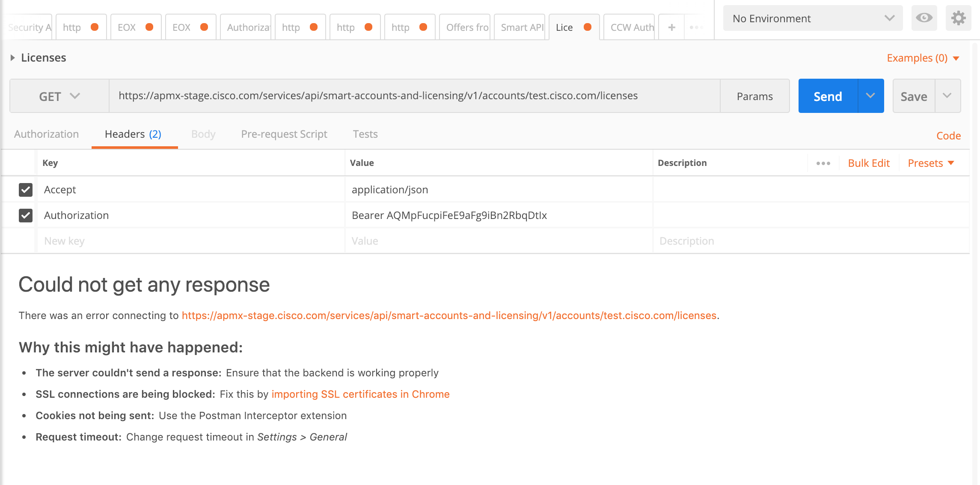The width and height of the screenshot is (980, 485).
Task: Switch to the Offers fro request tab
Action: 465,27
